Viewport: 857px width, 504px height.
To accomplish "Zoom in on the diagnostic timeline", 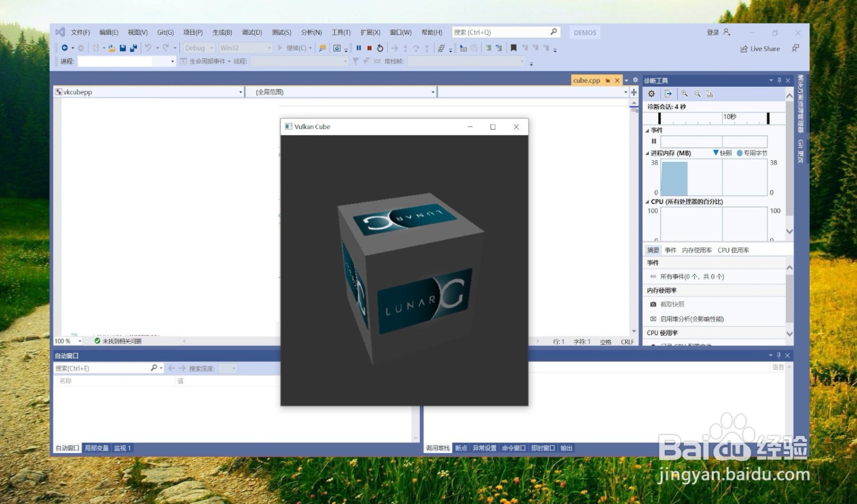I will (685, 94).
